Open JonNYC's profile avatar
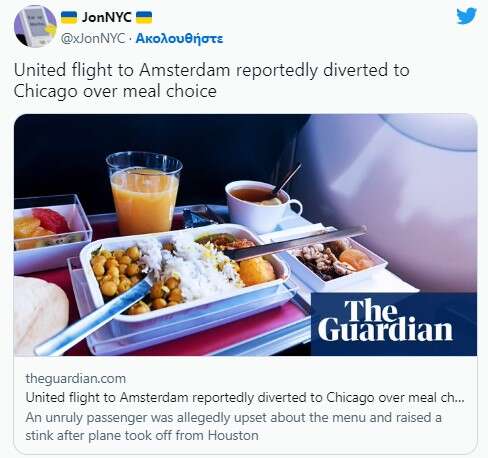 click(x=35, y=27)
